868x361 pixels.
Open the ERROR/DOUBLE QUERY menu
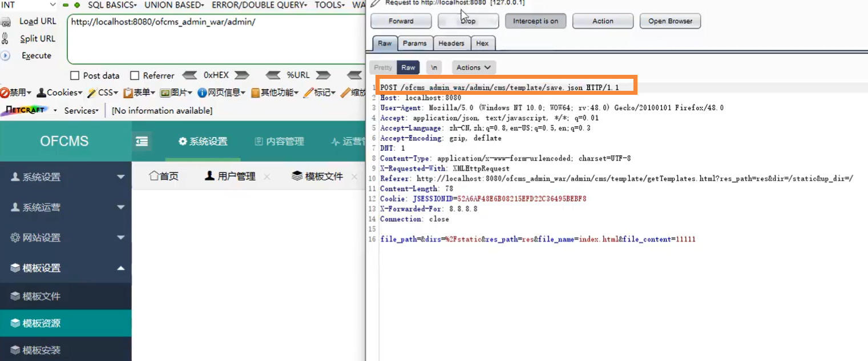[259, 5]
